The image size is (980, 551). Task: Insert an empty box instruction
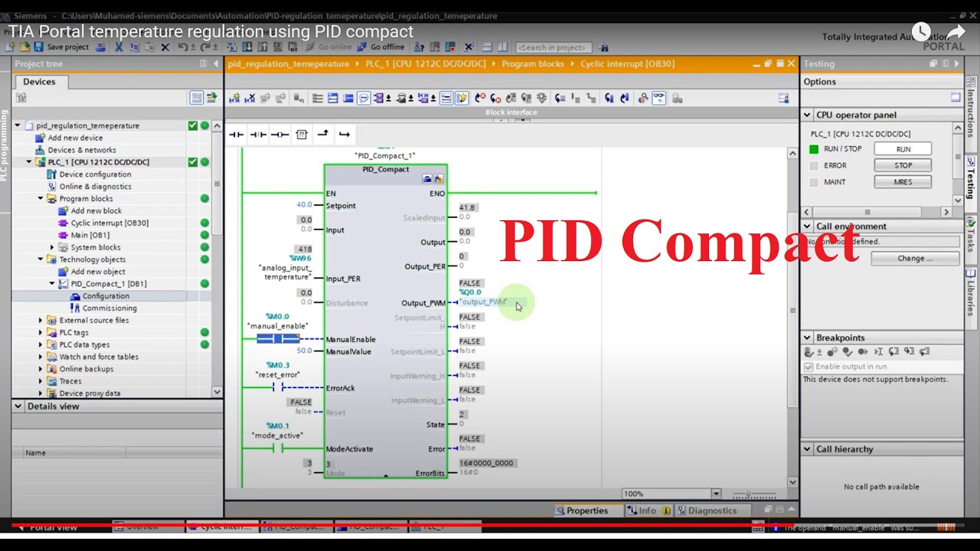tap(301, 135)
